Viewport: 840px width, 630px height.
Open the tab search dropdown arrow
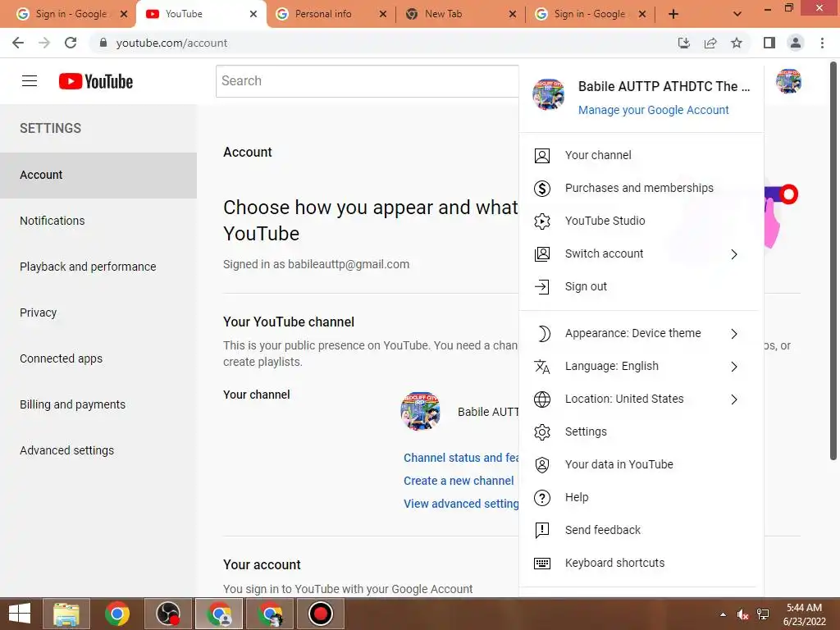[737, 14]
